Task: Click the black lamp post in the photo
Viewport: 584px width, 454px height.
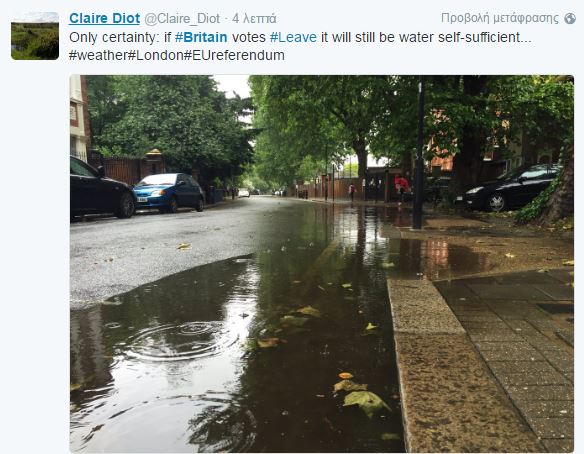Action: coord(419,155)
